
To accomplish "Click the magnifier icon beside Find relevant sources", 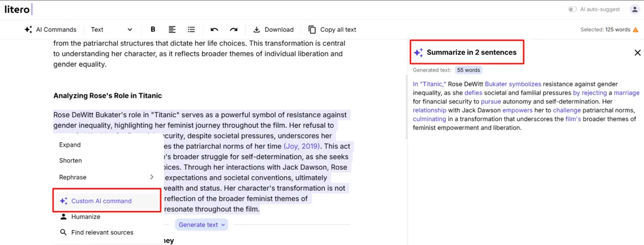I will (x=63, y=232).
